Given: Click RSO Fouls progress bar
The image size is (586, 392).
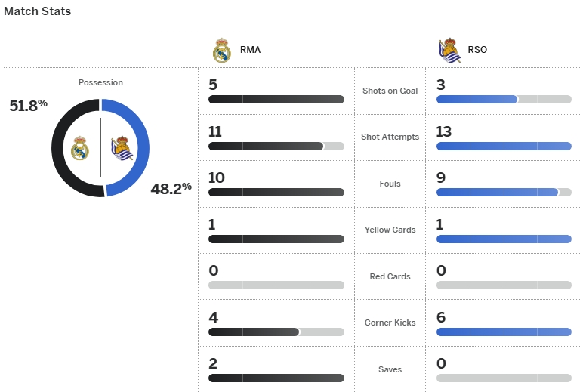Looking at the screenshot, I should coord(504,193).
